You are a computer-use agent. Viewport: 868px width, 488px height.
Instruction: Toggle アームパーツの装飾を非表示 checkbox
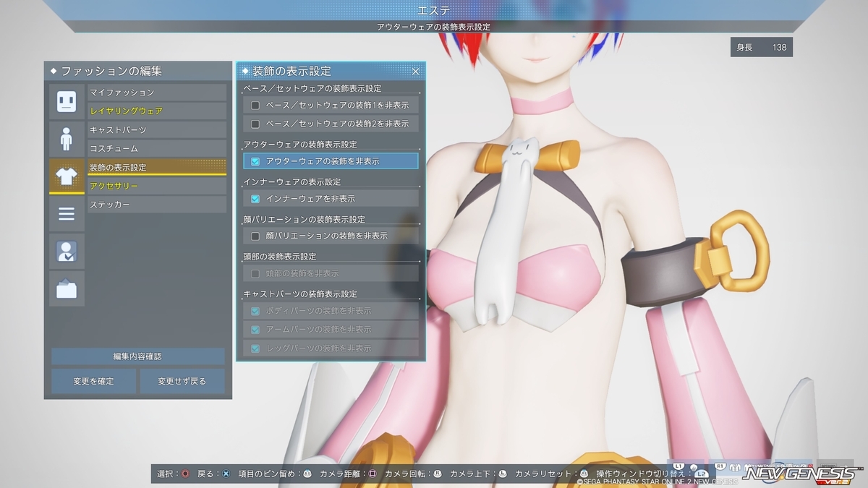(x=255, y=330)
